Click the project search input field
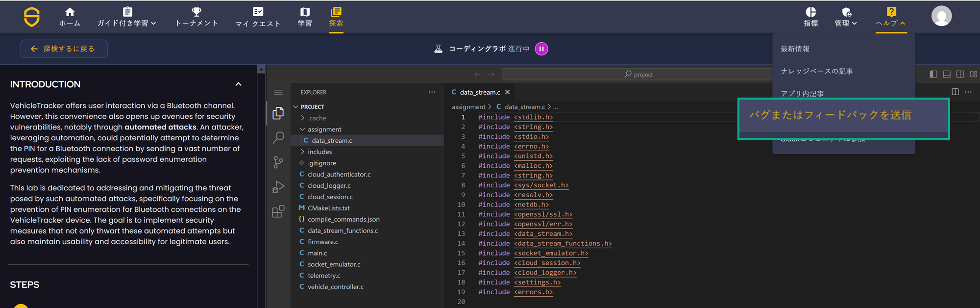Screen dimensions: 980x308 click(637, 75)
